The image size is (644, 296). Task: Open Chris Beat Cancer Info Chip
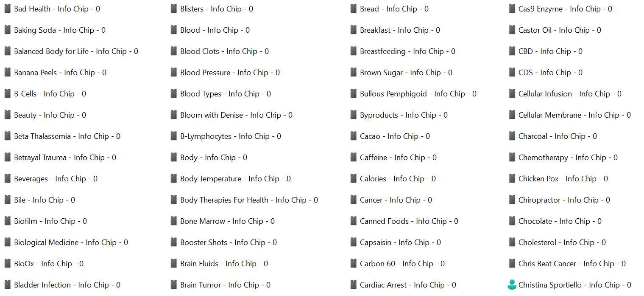pos(572,264)
